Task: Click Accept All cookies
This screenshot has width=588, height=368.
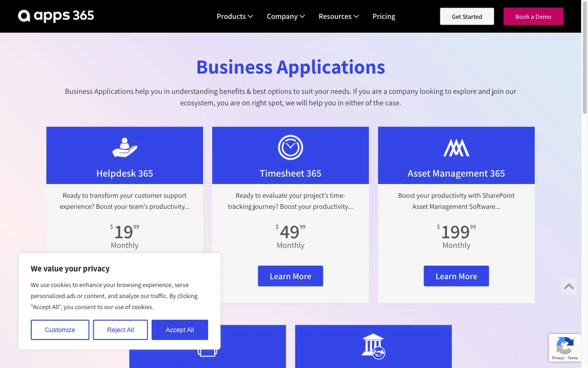Action: [x=180, y=330]
